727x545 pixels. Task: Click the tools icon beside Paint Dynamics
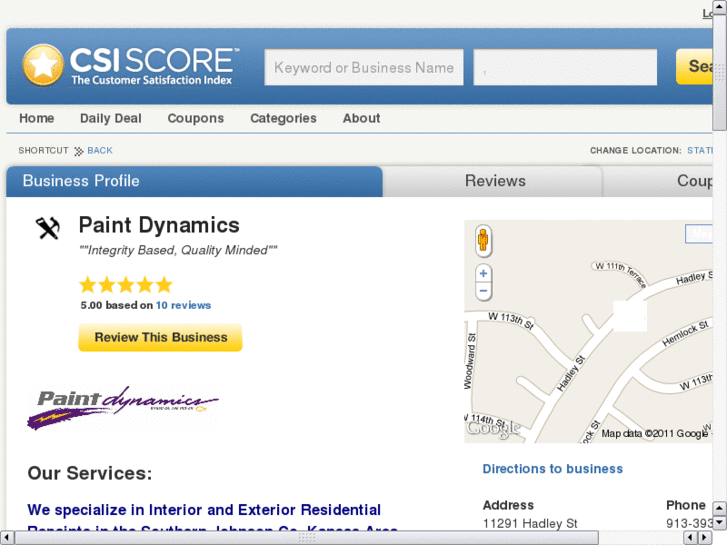click(x=48, y=228)
